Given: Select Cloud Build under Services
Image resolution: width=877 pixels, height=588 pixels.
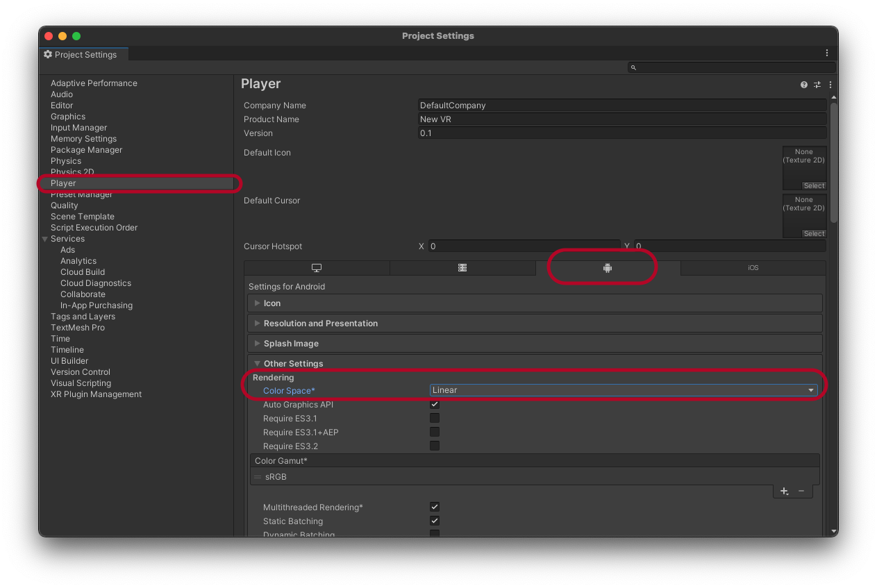Looking at the screenshot, I should [x=83, y=272].
